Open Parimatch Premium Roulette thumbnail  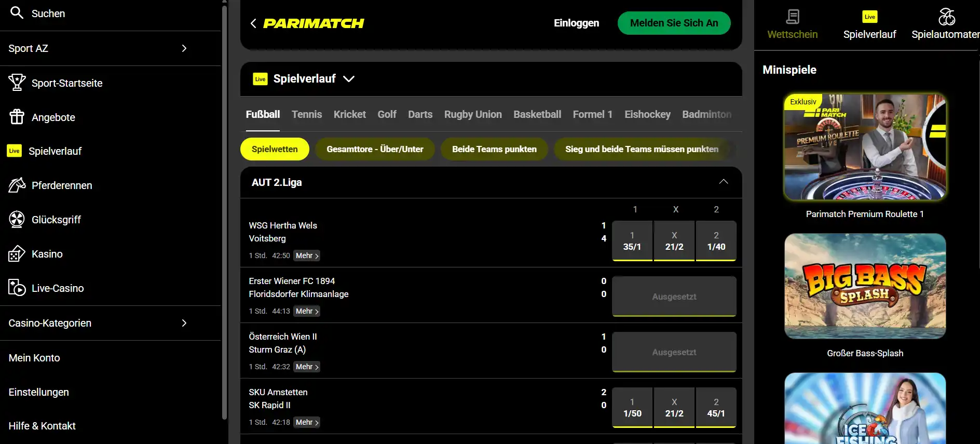tap(865, 147)
